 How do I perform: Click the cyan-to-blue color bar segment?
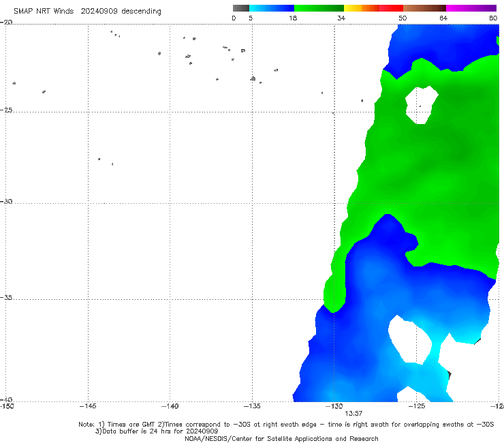click(x=272, y=8)
